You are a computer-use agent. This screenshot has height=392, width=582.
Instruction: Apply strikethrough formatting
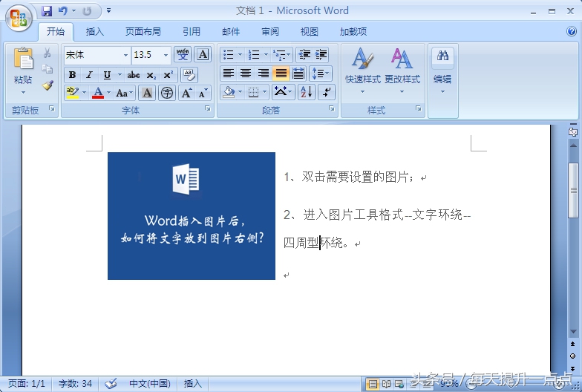pos(134,75)
